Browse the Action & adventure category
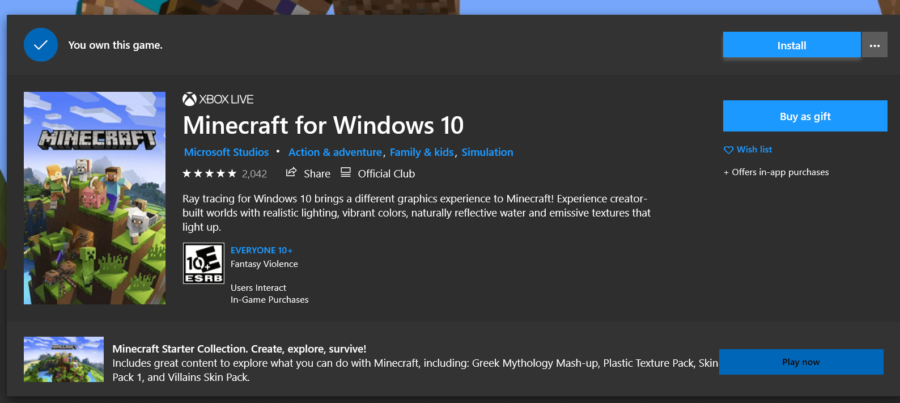The image size is (900, 403). tap(334, 152)
